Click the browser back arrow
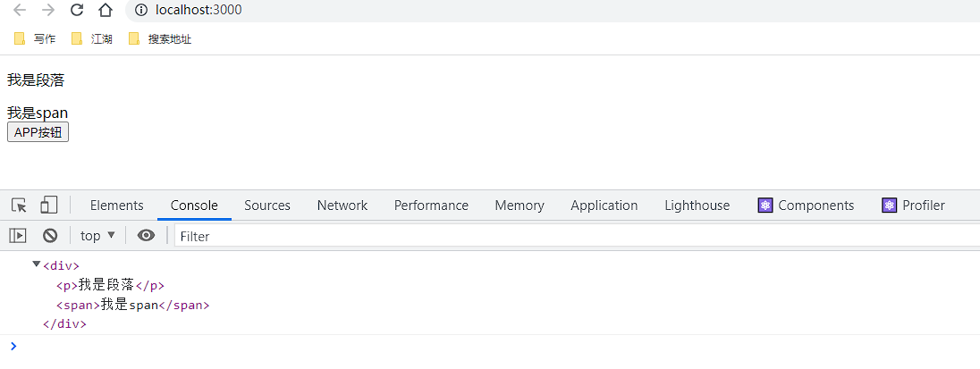The image size is (980, 369). (x=19, y=10)
